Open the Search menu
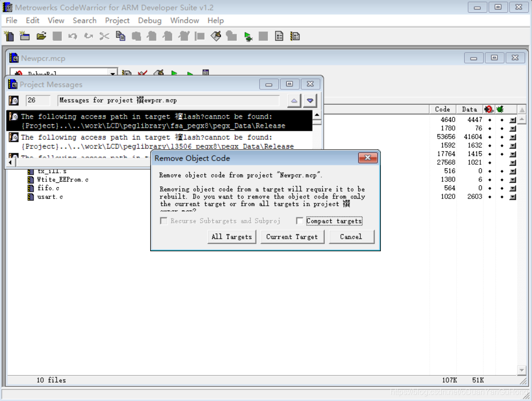This screenshot has height=401, width=532. 84,20
